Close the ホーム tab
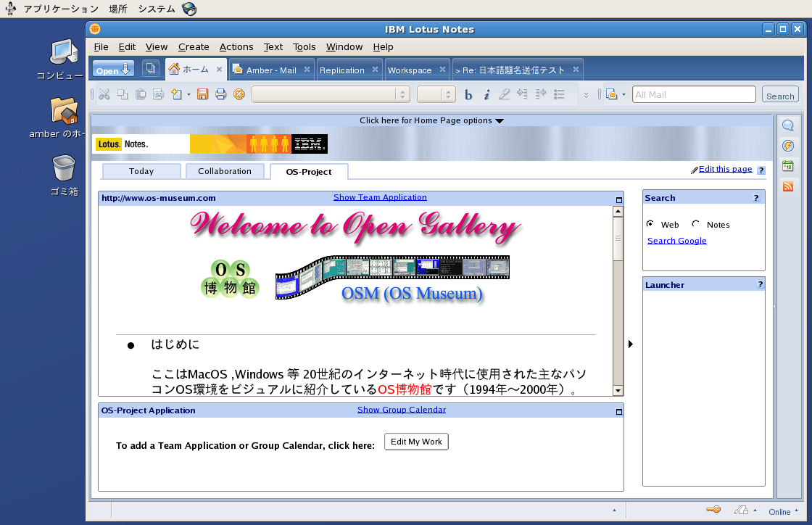Screen dimensions: 812x525 [219, 69]
